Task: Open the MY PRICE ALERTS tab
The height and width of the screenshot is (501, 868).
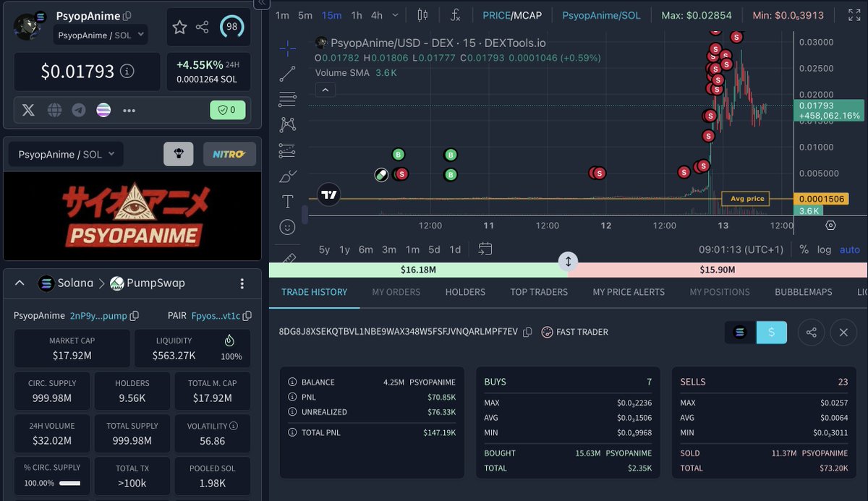Action: [629, 292]
